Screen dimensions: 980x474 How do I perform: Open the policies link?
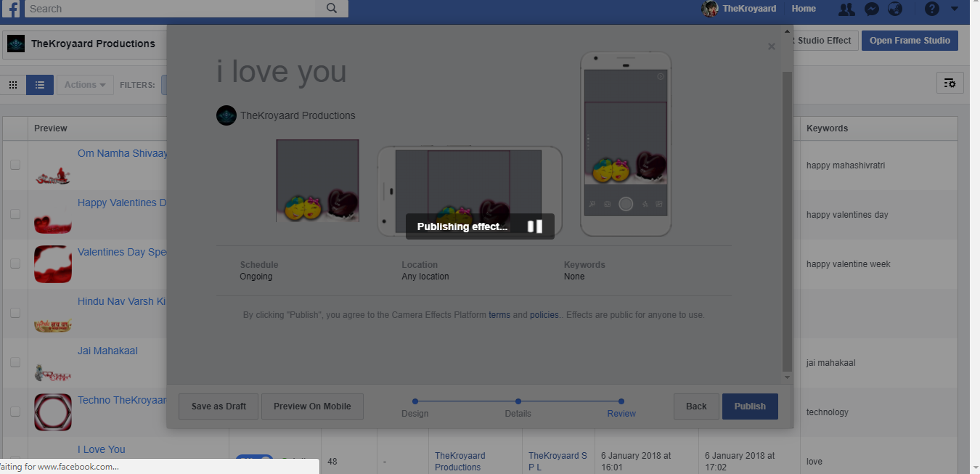pyautogui.click(x=544, y=315)
